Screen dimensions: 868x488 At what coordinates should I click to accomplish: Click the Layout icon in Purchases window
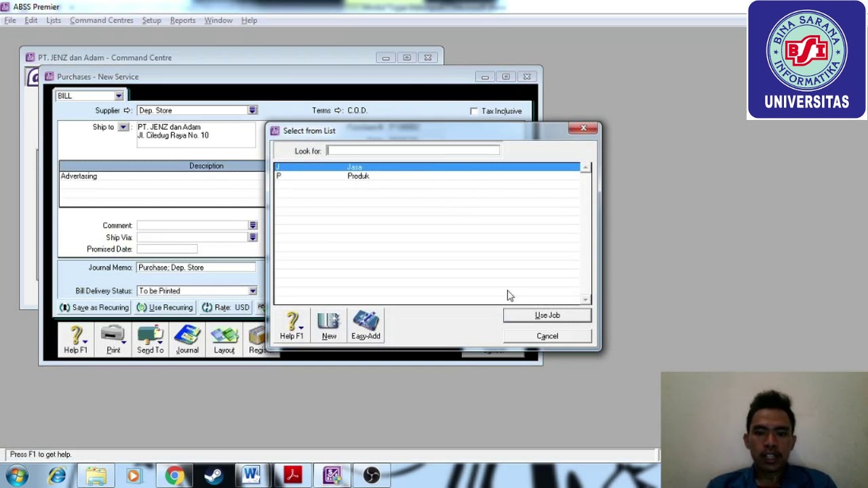[224, 340]
